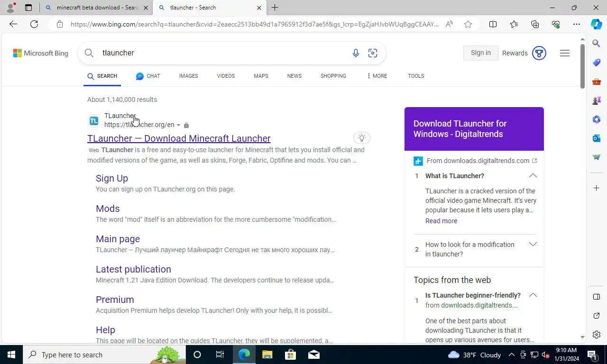607x364 pixels.
Task: Click the Read aloud icon in address bar
Action: tap(449, 24)
